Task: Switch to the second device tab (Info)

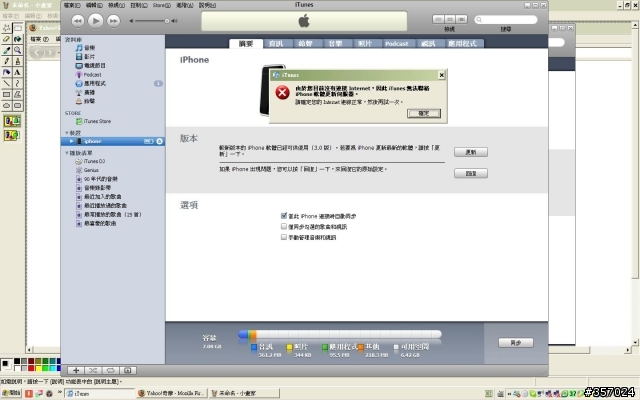Action: click(276, 44)
